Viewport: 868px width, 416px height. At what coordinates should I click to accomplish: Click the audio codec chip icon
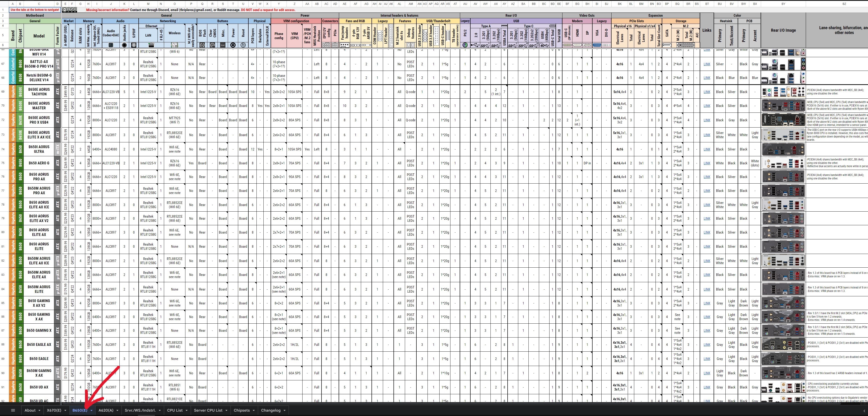click(x=111, y=45)
